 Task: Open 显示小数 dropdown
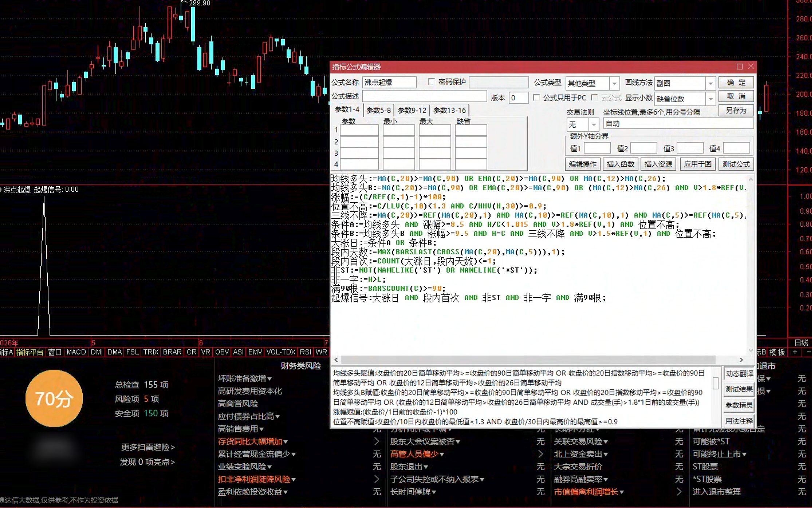pyautogui.click(x=710, y=99)
